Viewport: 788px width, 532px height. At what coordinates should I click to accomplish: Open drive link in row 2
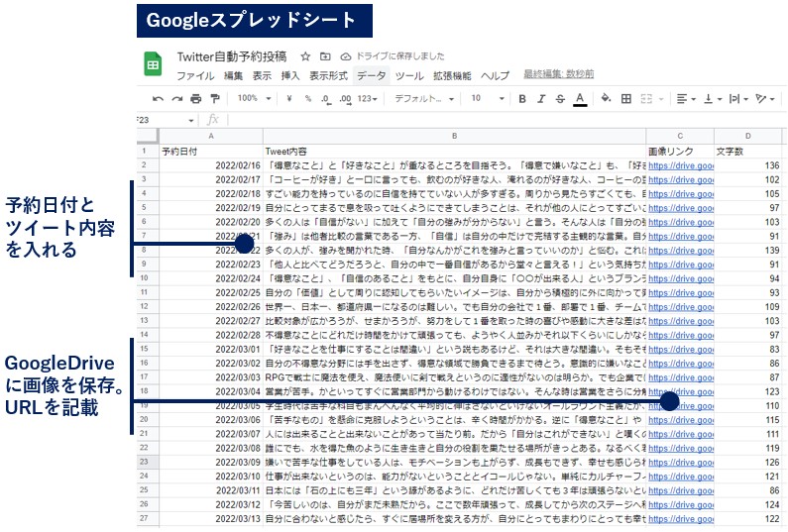(681, 165)
